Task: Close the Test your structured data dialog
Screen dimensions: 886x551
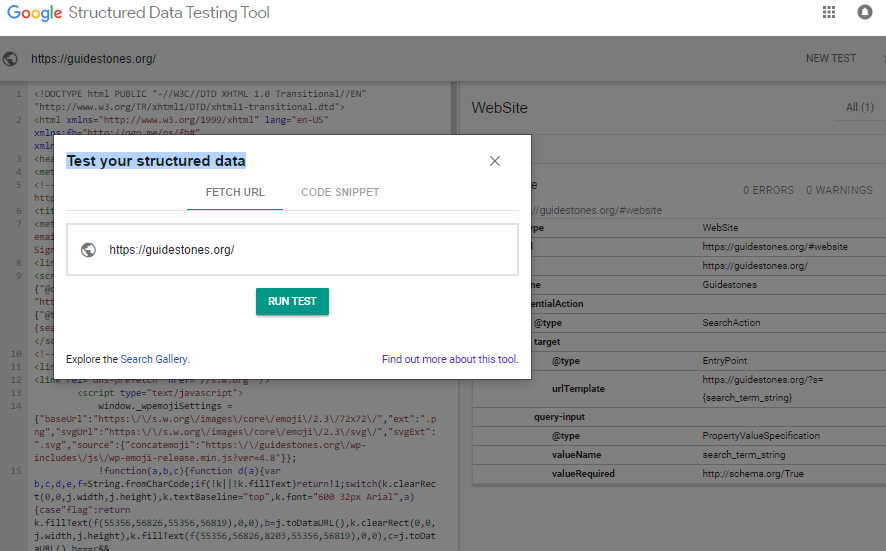Action: (494, 161)
